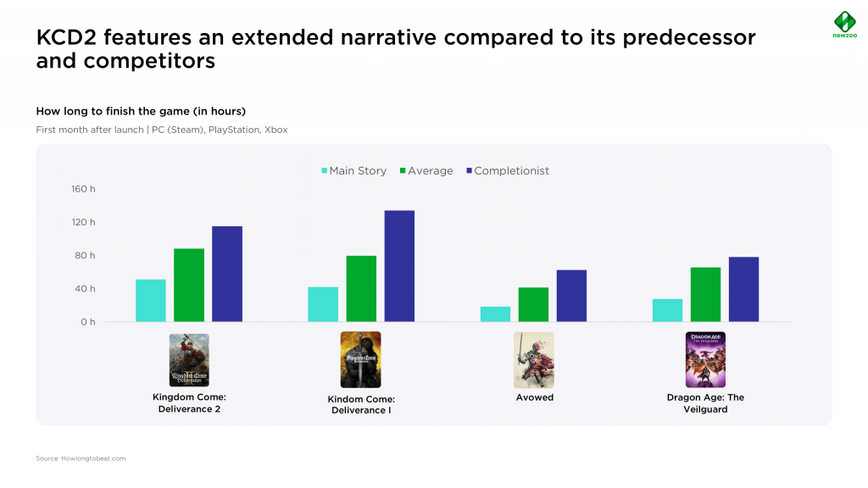This screenshot has width=868, height=488.
Task: Click the Average green legend swatch
Action: 403,171
